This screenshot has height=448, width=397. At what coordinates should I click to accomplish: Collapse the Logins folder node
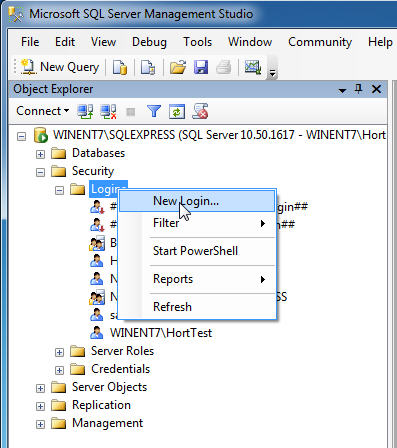[x=59, y=190]
